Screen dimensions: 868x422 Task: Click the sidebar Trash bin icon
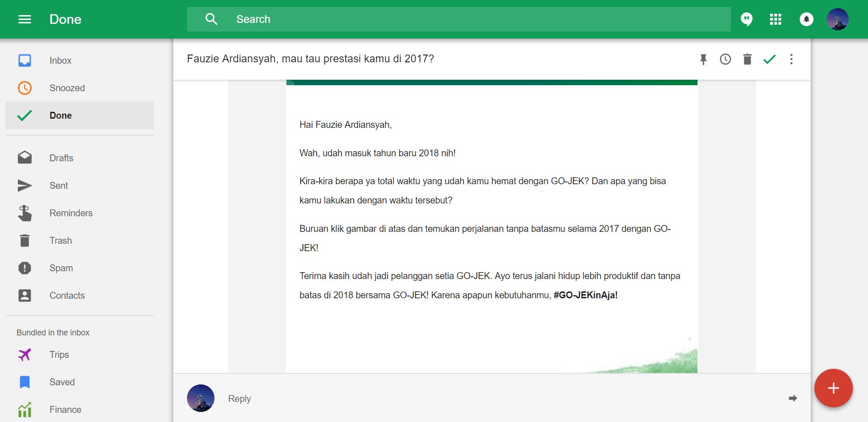point(25,241)
